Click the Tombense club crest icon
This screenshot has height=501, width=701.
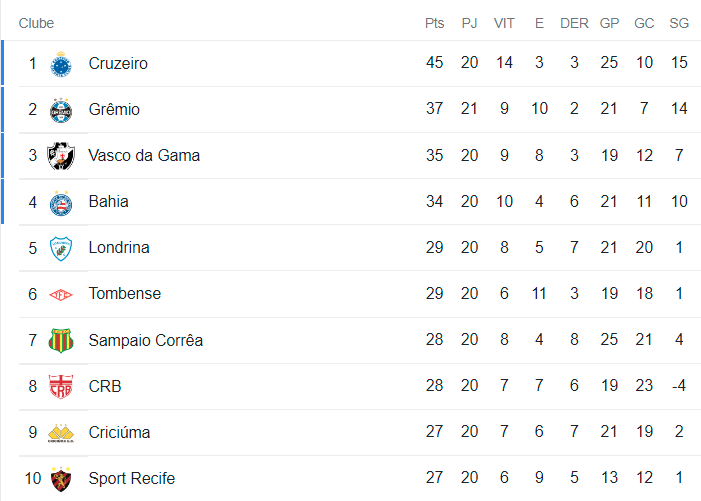coord(62,294)
